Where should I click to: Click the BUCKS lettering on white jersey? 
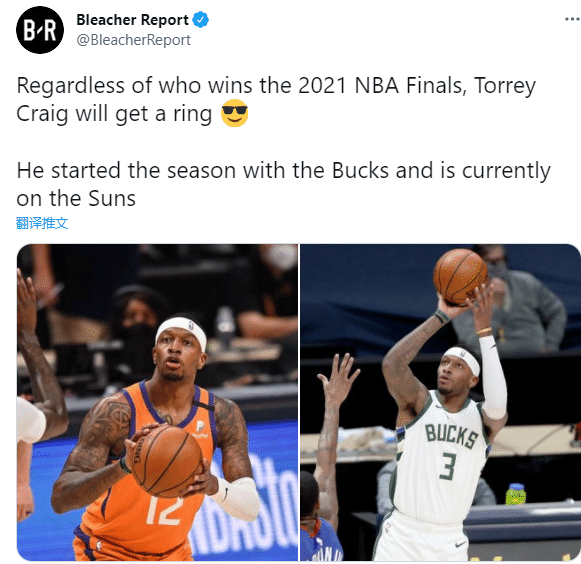tap(451, 436)
